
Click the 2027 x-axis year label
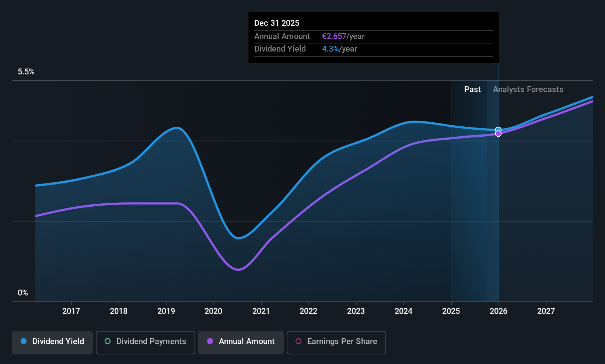pyautogui.click(x=546, y=311)
